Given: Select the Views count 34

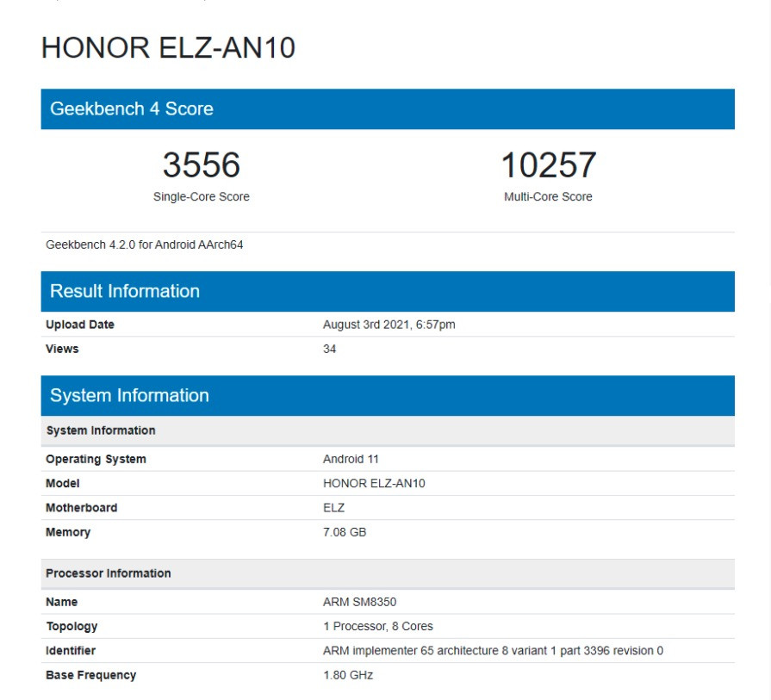Looking at the screenshot, I should [329, 349].
